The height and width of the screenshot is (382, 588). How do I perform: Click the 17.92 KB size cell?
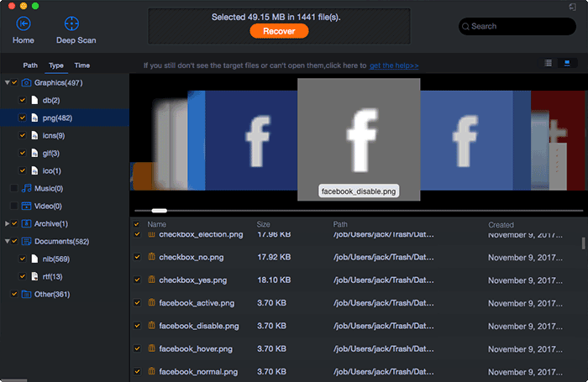[x=274, y=257]
